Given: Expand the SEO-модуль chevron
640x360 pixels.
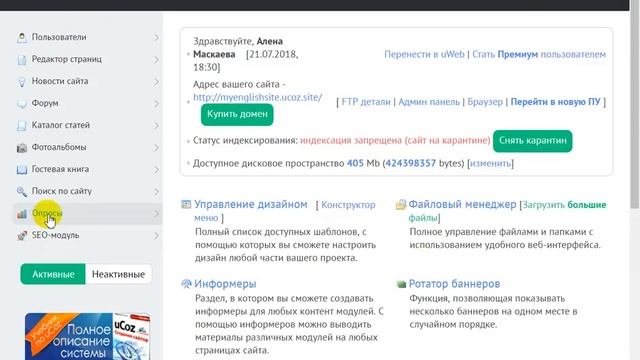Looking at the screenshot, I should (156, 236).
